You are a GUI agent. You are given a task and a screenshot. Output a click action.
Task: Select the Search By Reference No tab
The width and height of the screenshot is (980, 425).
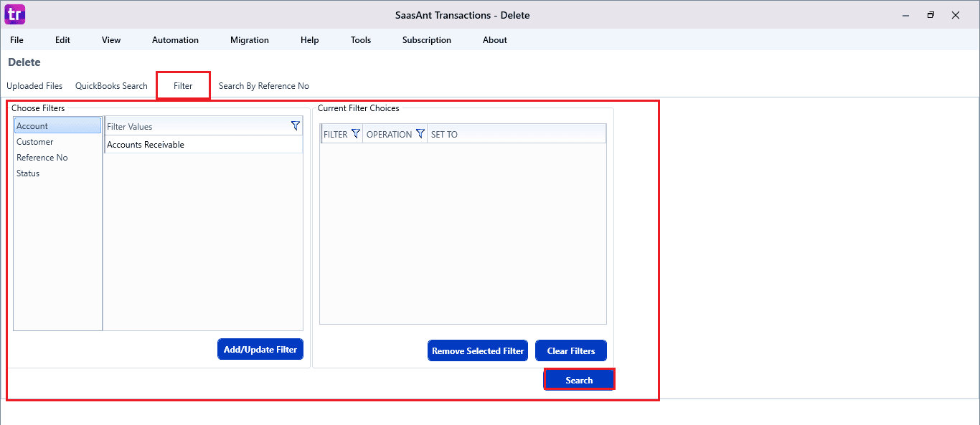pos(263,86)
